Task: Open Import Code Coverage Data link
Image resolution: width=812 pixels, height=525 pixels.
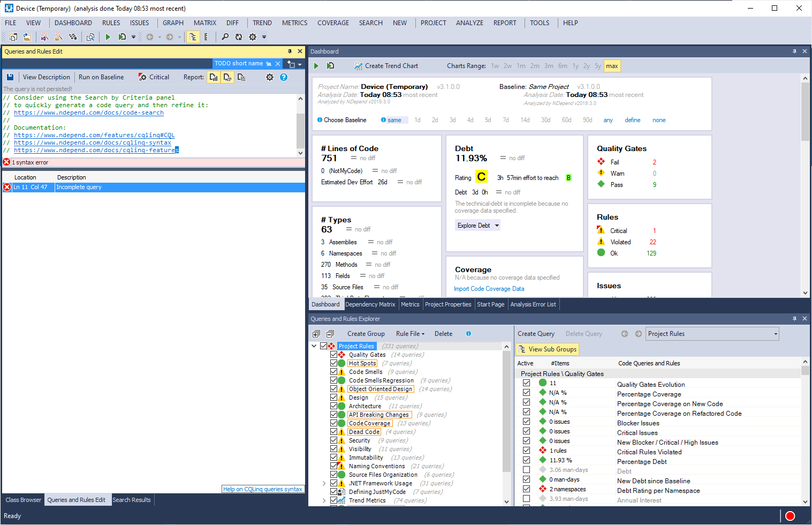Action: click(x=489, y=289)
